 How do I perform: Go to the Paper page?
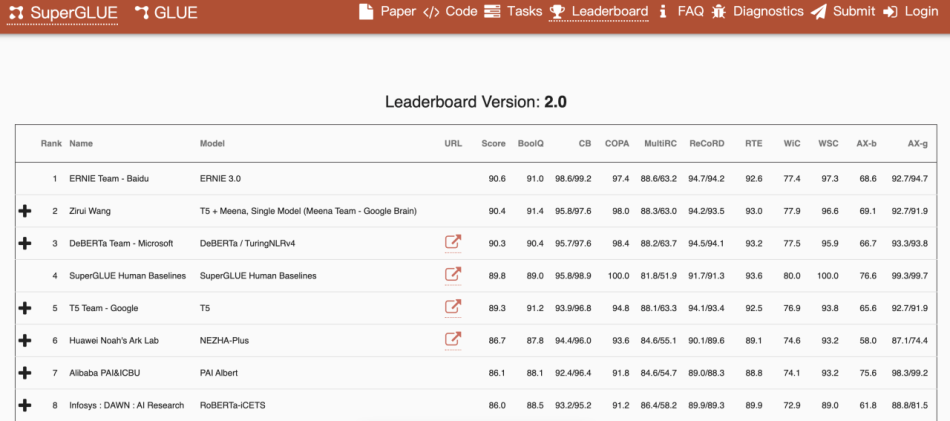[x=398, y=12]
